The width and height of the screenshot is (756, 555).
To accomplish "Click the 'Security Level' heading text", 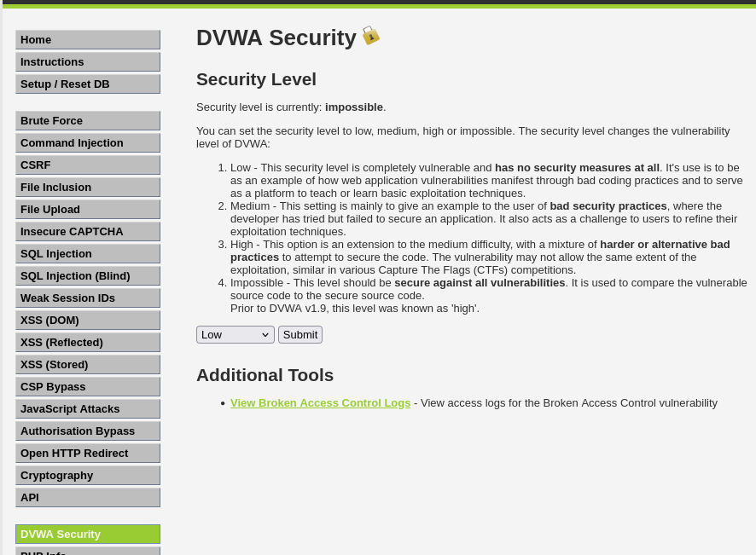I will (256, 79).
